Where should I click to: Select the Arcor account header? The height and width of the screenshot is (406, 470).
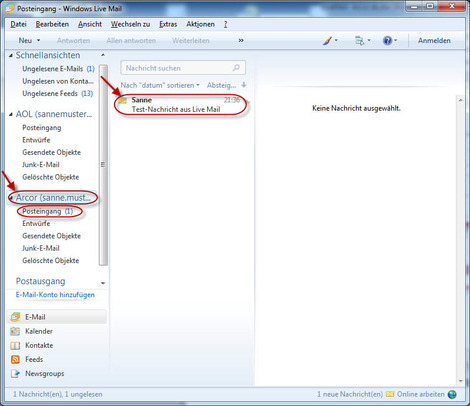[53, 198]
